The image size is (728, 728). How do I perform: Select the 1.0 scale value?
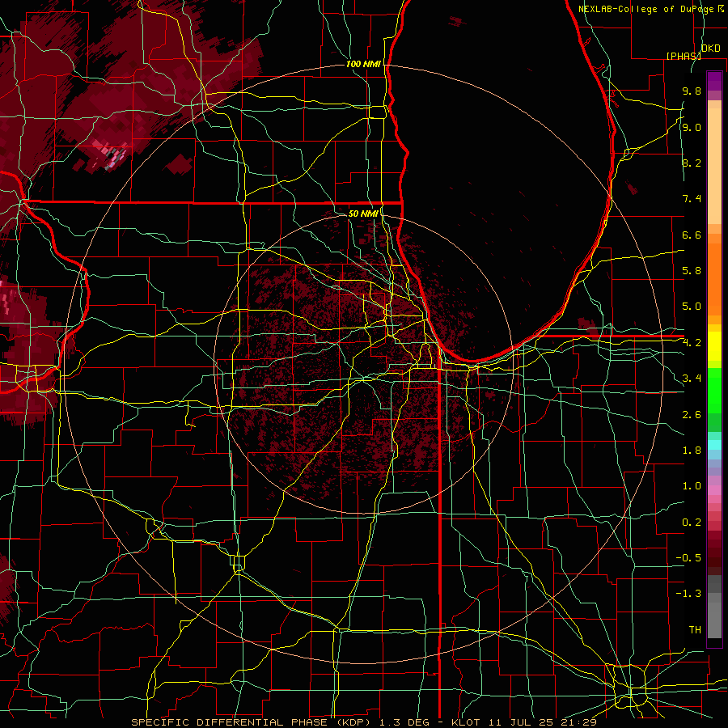[692, 486]
